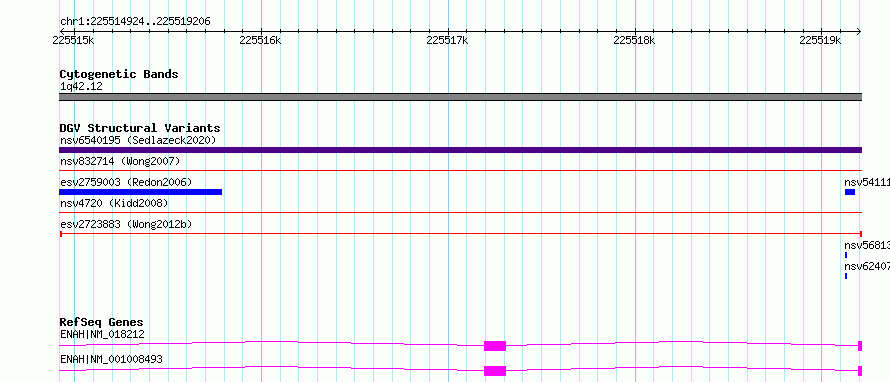Open variant nsv832714 (Wong2007) label
The width and height of the screenshot is (890, 382).
click(120, 162)
